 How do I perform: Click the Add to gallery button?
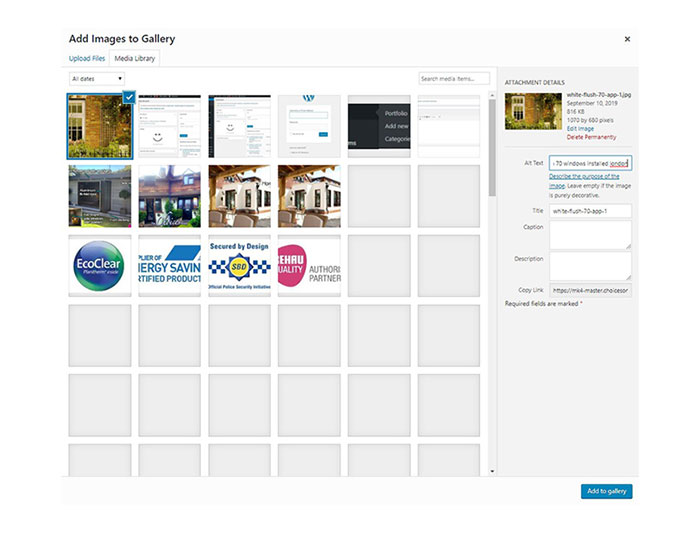[x=606, y=491]
